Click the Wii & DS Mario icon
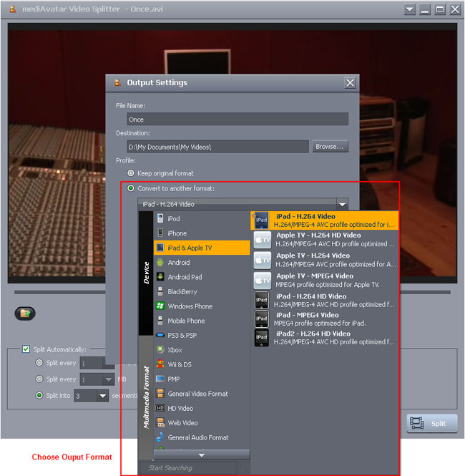The height and width of the screenshot is (476, 465). [x=160, y=364]
